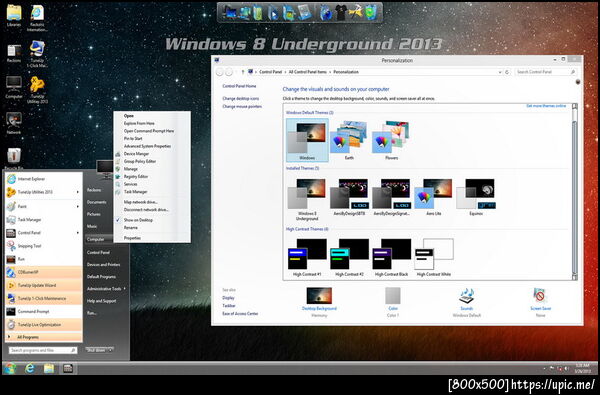
Task: Click the volume icon in the system tray
Action: pyautogui.click(x=567, y=368)
